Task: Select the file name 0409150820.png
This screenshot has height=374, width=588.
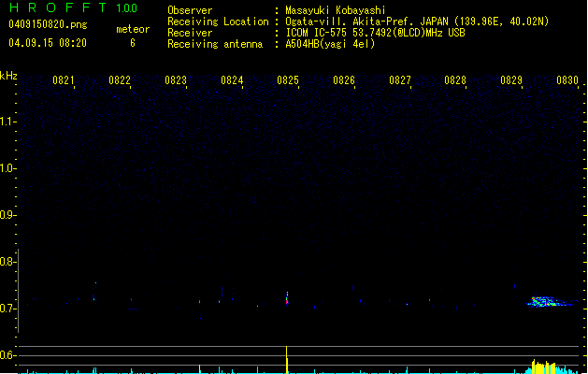Action: click(48, 24)
